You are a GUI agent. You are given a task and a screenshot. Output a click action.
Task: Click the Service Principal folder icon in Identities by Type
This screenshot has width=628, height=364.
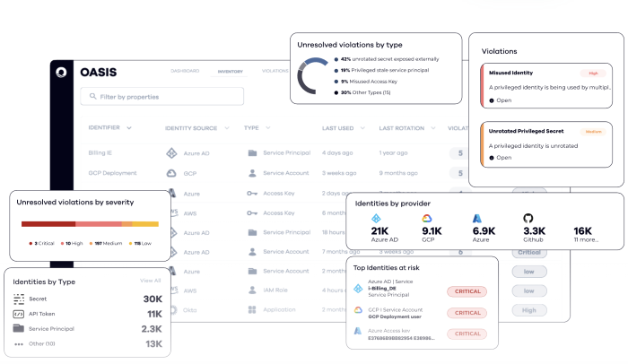click(19, 328)
